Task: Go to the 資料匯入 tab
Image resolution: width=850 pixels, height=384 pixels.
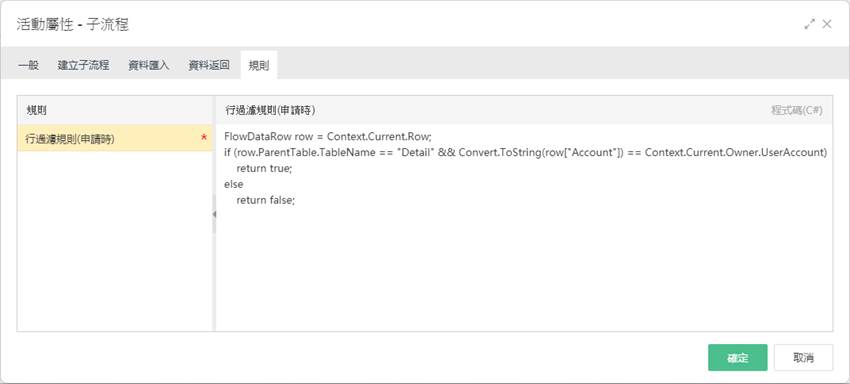Action: [149, 66]
